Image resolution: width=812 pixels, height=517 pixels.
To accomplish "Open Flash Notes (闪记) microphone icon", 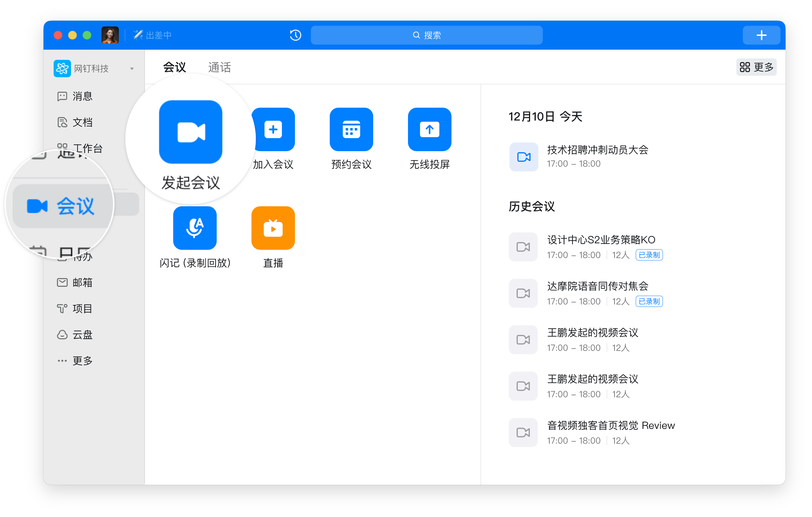I will [x=195, y=228].
